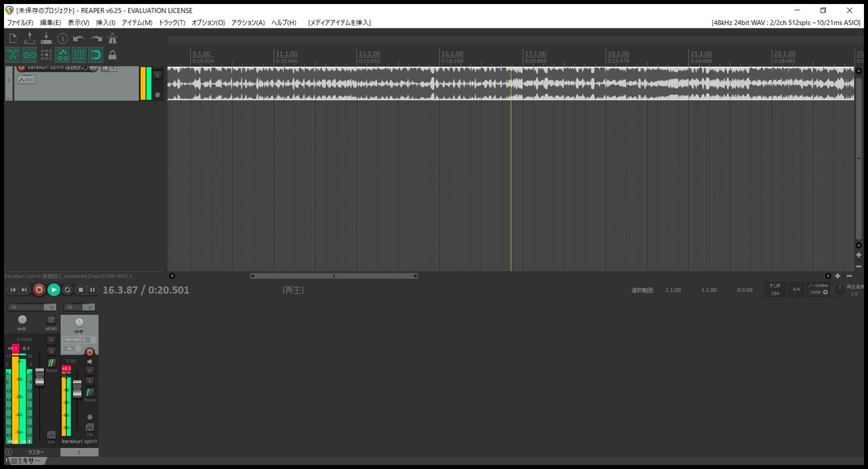This screenshot has width=868, height=469.
Task: Toggle master MONO button
Action: coord(51,320)
